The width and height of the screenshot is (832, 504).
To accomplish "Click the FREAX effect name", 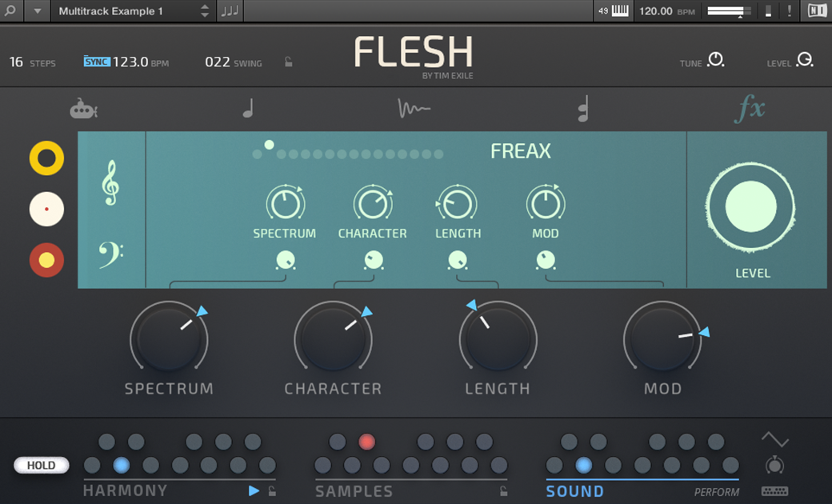I will point(521,151).
